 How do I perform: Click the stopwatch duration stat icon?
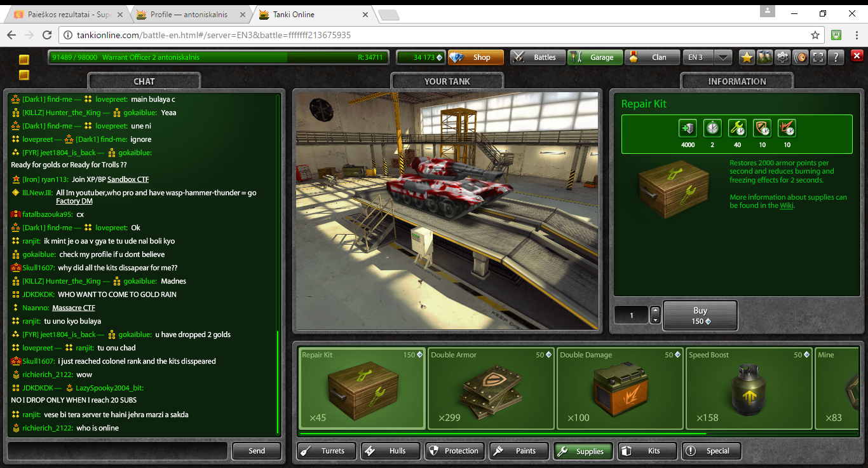coord(712,128)
